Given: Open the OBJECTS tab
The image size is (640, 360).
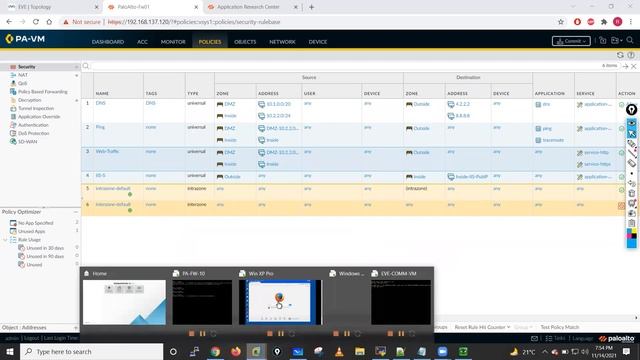Looking at the screenshot, I should point(245,42).
